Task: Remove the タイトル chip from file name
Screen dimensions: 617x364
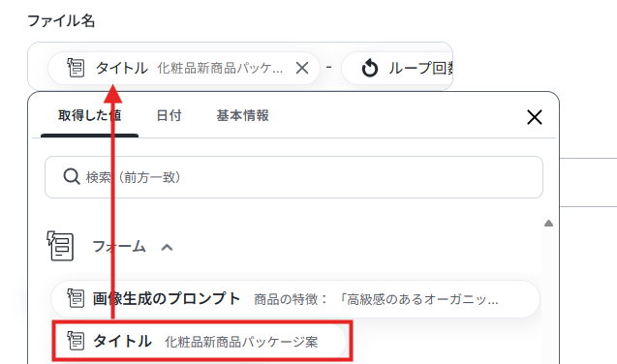Action: (302, 68)
